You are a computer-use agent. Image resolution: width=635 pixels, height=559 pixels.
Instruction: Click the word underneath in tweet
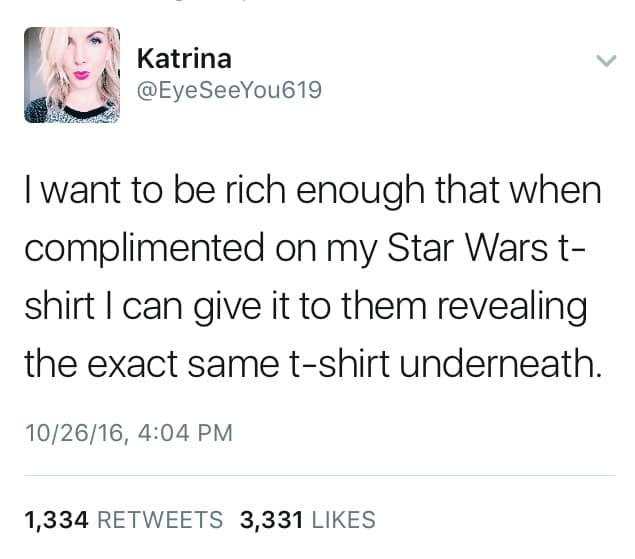coord(501,363)
